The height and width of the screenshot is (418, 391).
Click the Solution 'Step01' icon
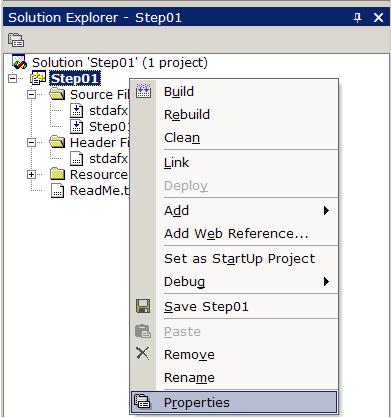point(19,62)
